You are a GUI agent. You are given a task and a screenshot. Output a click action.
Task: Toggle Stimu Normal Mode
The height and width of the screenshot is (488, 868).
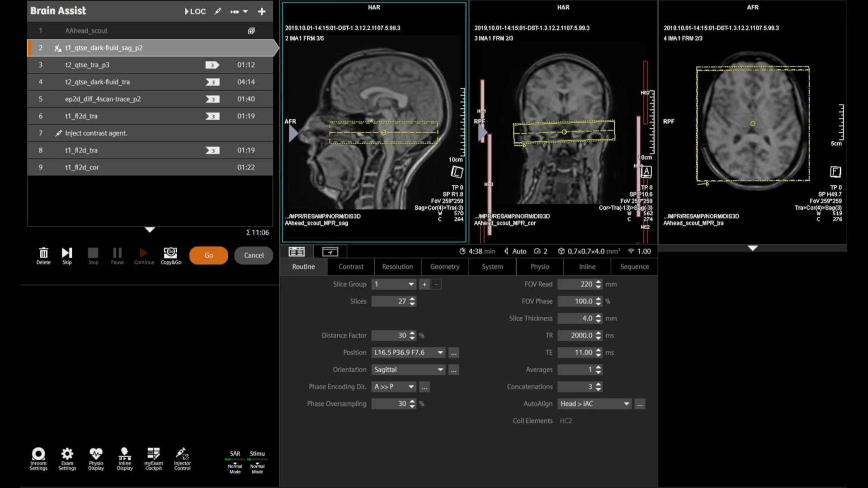(x=257, y=465)
